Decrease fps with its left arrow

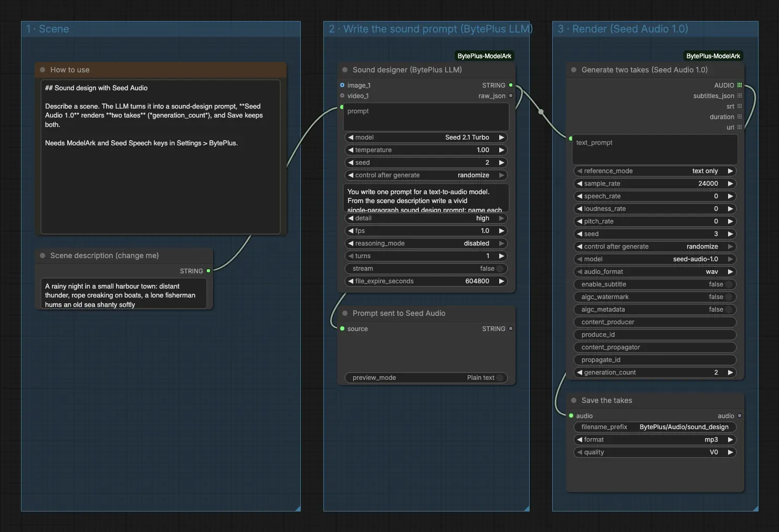tap(351, 231)
